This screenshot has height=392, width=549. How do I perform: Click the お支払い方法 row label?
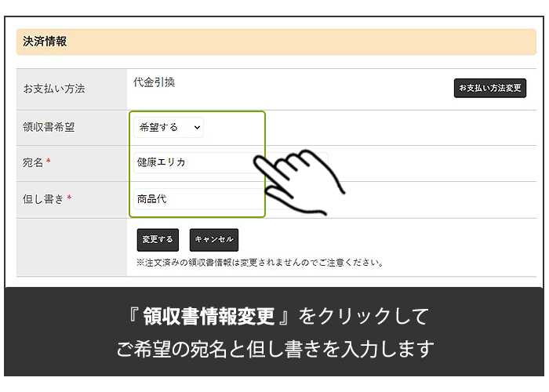[54, 89]
